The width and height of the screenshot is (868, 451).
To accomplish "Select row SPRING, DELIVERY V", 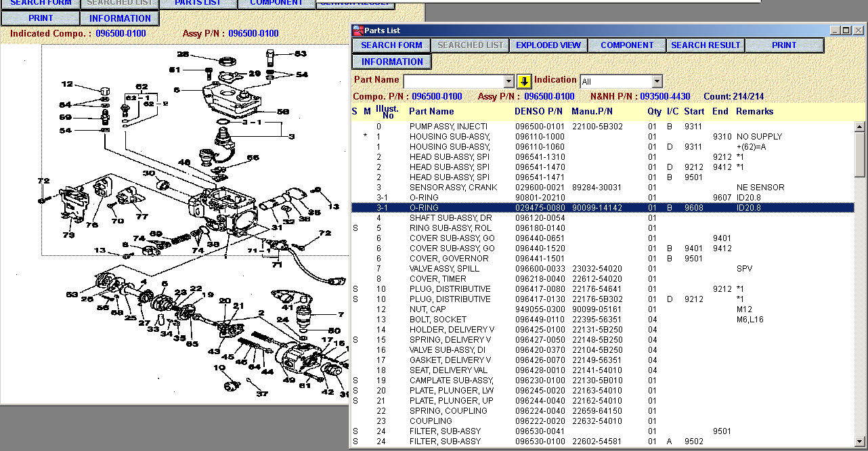I will pos(603,340).
